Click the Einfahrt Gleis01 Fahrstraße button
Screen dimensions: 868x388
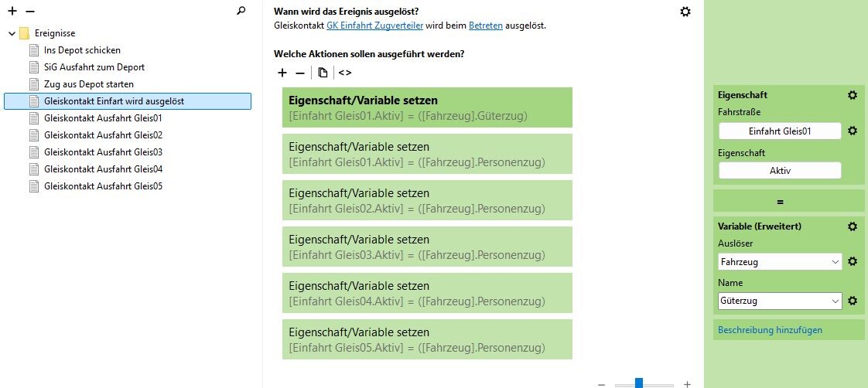(780, 131)
